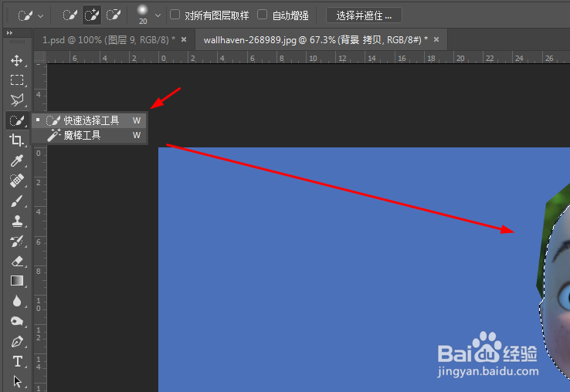Expand the toolbar with double-arrow icon
Viewport: 570px width, 392px height.
(x=9, y=33)
